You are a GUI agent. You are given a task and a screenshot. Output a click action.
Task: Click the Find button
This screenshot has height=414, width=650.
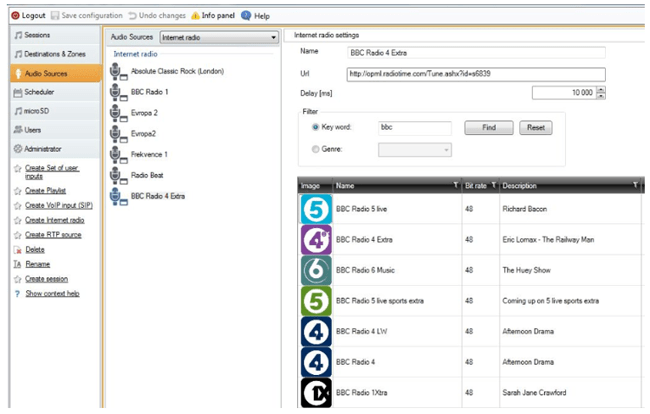tap(489, 128)
